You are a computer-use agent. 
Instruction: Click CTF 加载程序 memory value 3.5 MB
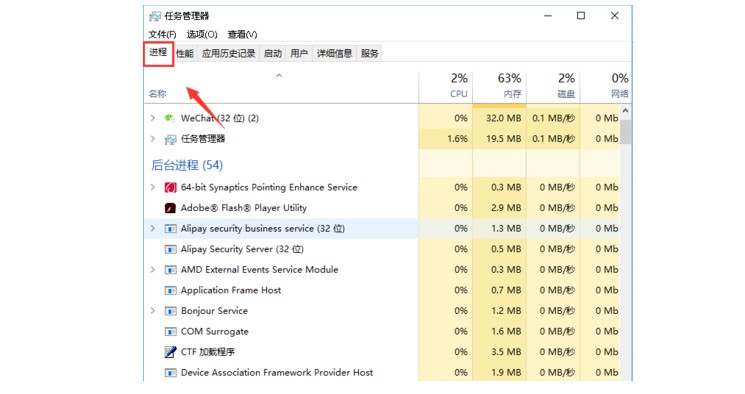(x=506, y=352)
